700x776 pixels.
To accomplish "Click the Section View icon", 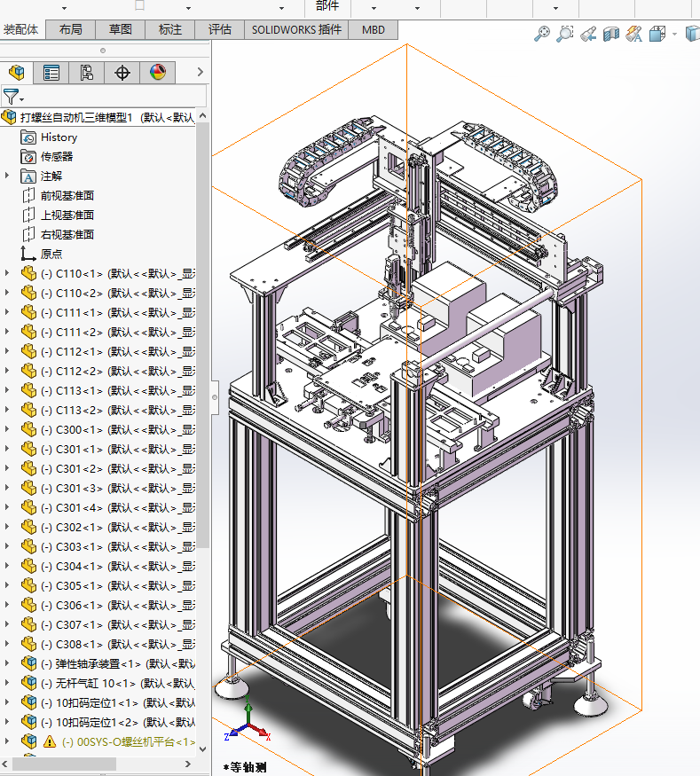I will coord(611,34).
